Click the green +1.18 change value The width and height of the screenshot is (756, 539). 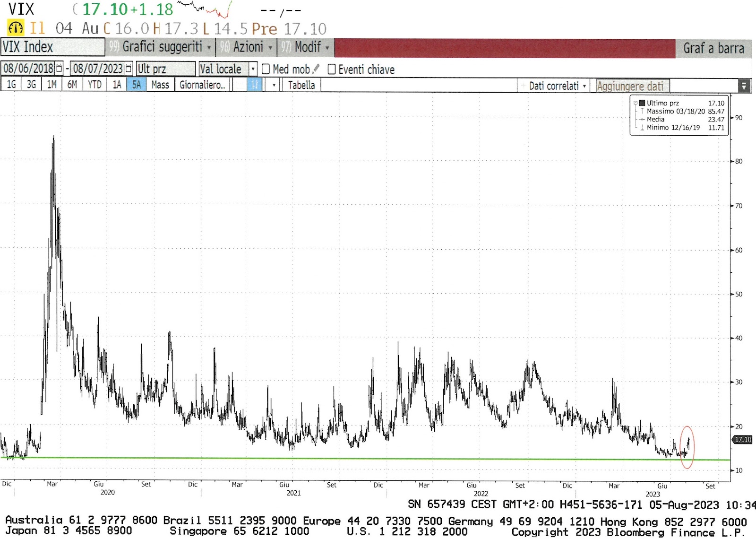[151, 9]
